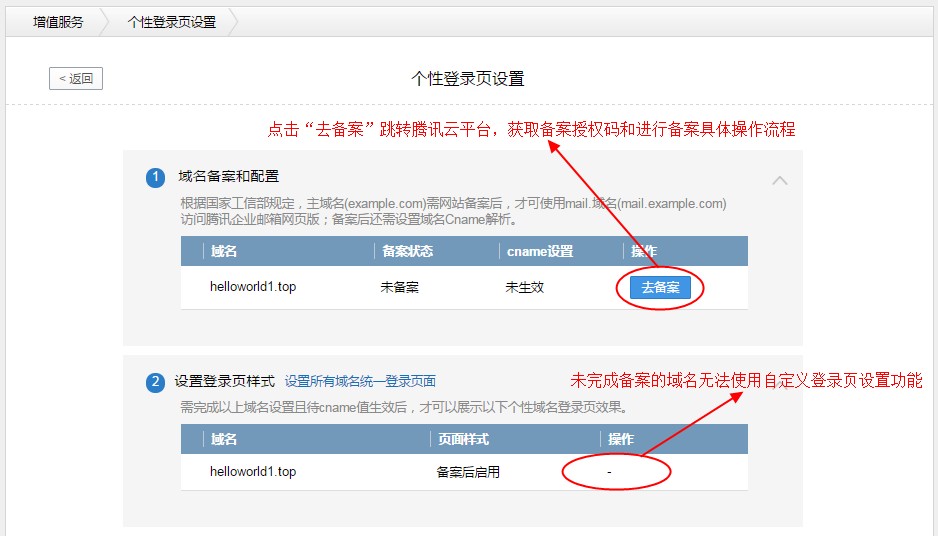Image resolution: width=938 pixels, height=536 pixels.
Task: Click the 备案后启用 page style cell
Action: click(468, 472)
